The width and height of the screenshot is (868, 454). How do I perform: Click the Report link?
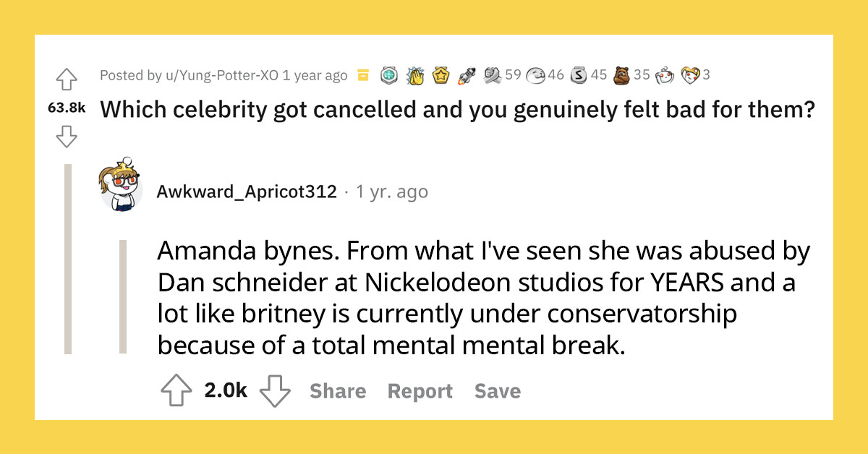click(420, 390)
